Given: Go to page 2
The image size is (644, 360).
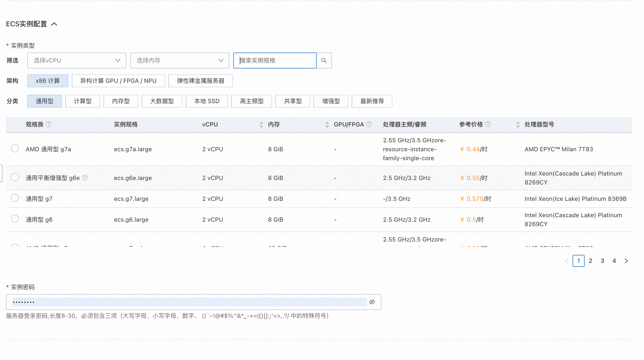Looking at the screenshot, I should point(590,261).
